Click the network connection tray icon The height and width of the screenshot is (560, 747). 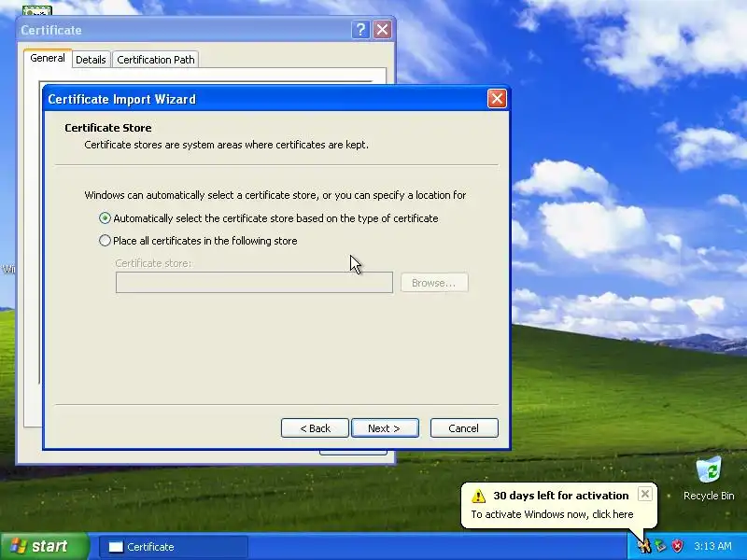coord(660,546)
